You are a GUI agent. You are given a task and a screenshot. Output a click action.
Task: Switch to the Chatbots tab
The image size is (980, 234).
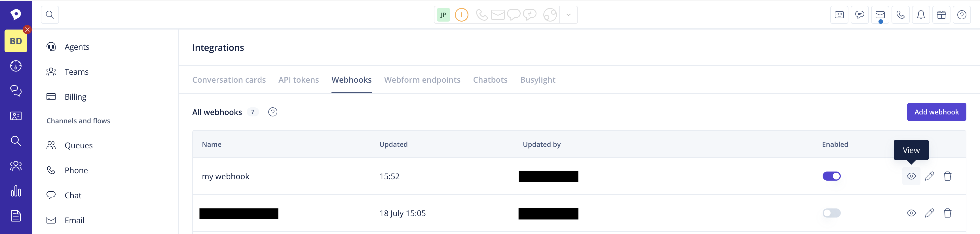[x=490, y=80]
